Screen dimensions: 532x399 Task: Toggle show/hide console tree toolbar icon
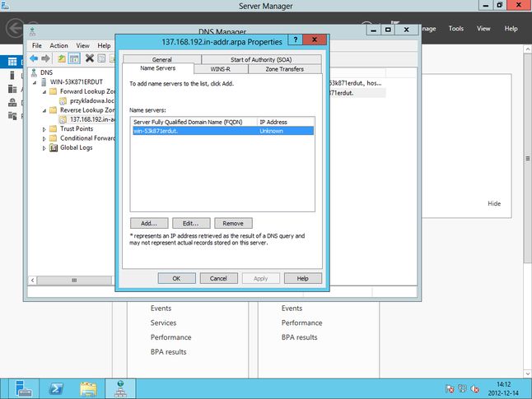tap(74, 58)
